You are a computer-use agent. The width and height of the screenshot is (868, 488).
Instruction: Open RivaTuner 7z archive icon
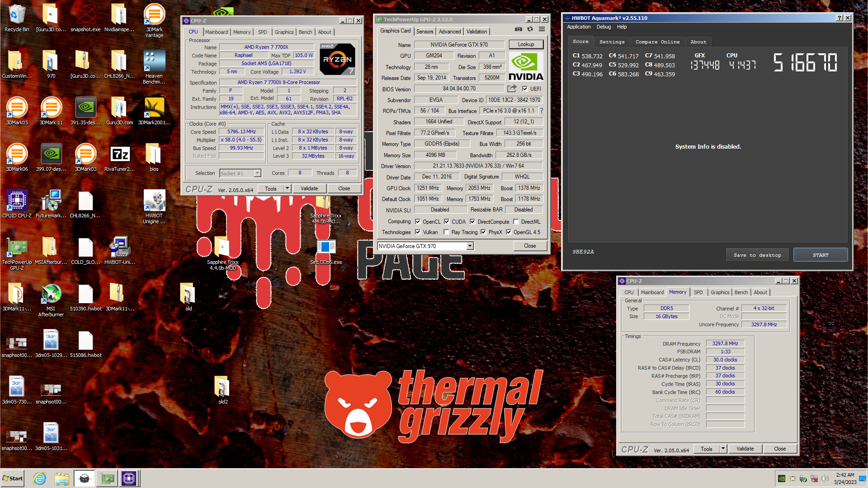[x=120, y=158]
